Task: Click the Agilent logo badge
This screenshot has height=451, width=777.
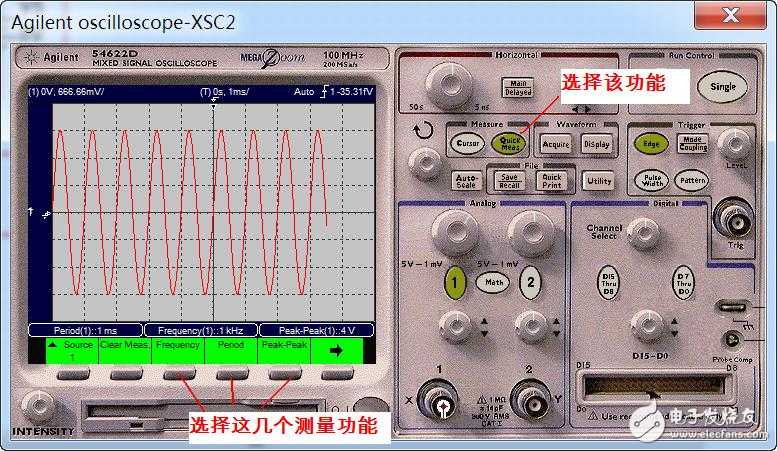Action: point(52,57)
